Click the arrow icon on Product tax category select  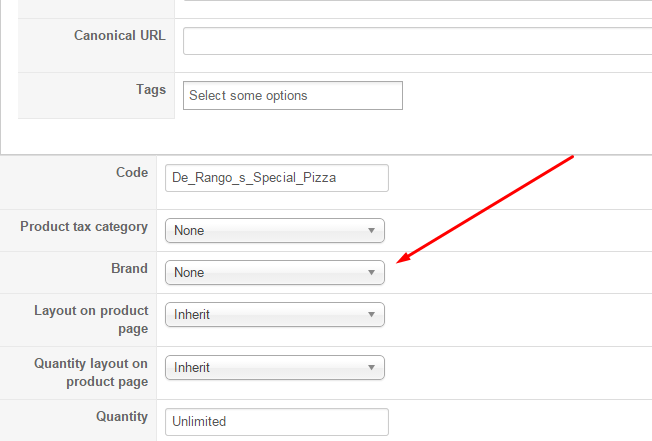tap(371, 230)
